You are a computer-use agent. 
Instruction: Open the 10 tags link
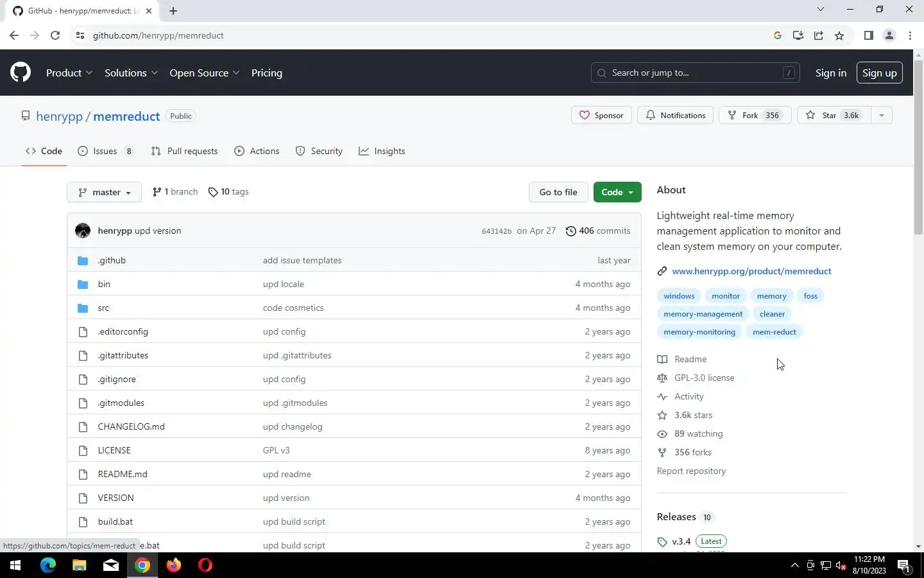click(228, 191)
